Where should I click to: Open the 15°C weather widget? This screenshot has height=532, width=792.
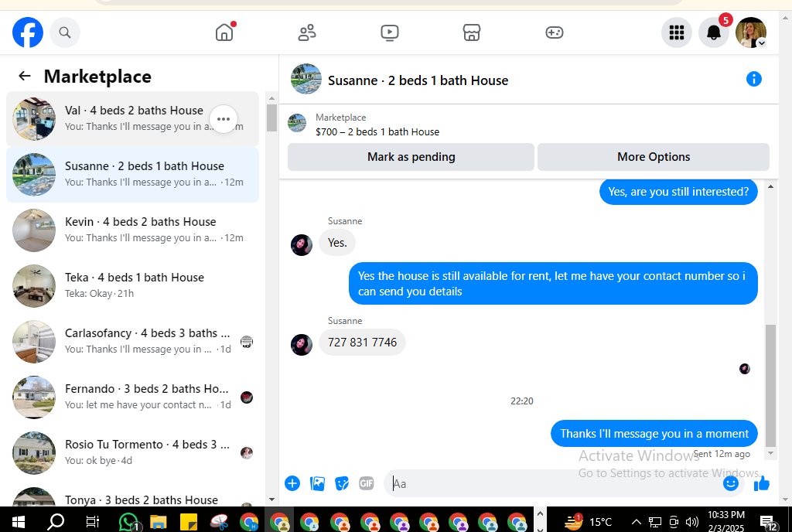(x=589, y=521)
